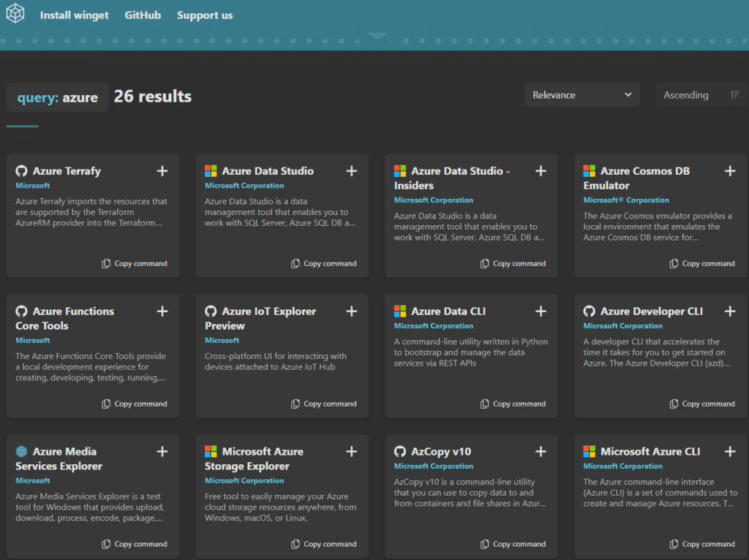The image size is (749, 560).
Task: Copy command for Microsoft Azure Storage Explorer
Action: click(324, 544)
